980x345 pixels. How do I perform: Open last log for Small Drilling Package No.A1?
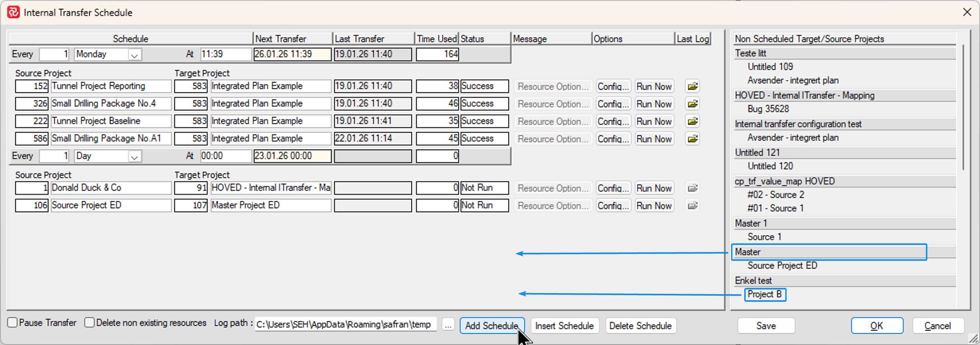693,139
